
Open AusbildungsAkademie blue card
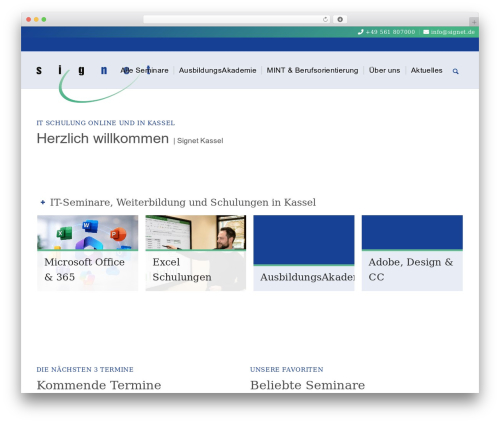[x=304, y=253]
